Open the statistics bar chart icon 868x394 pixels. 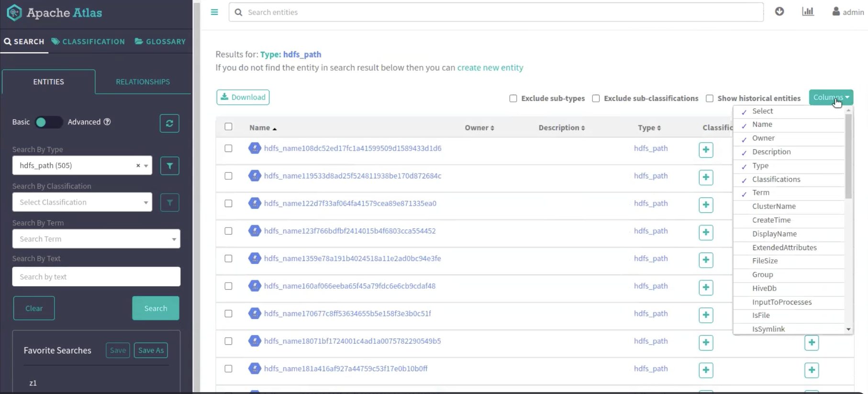pyautogui.click(x=808, y=11)
